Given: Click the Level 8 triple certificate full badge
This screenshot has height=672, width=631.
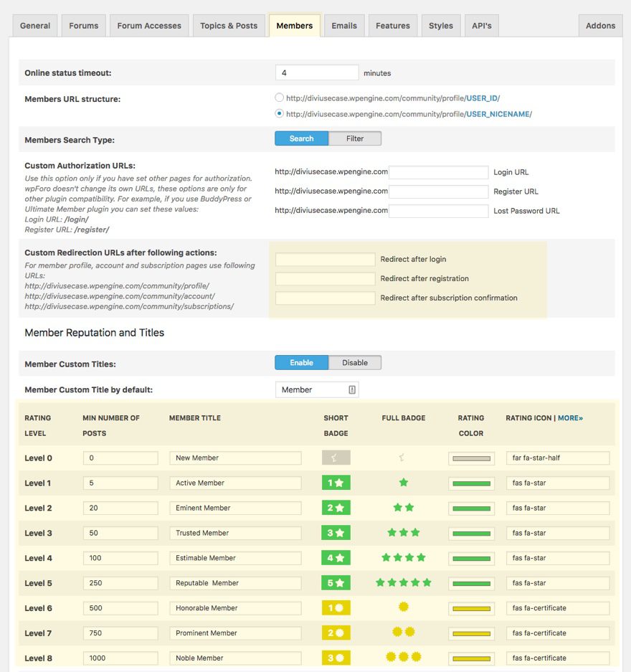Looking at the screenshot, I should pyautogui.click(x=403, y=658).
